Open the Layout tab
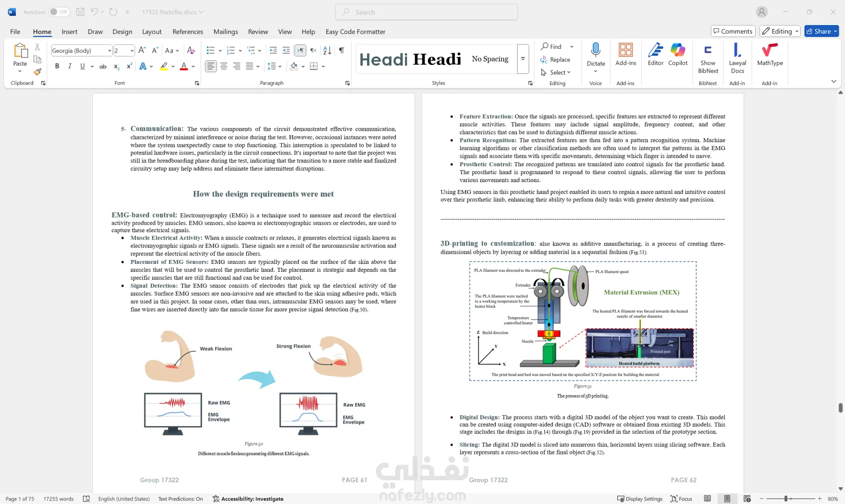 point(152,32)
